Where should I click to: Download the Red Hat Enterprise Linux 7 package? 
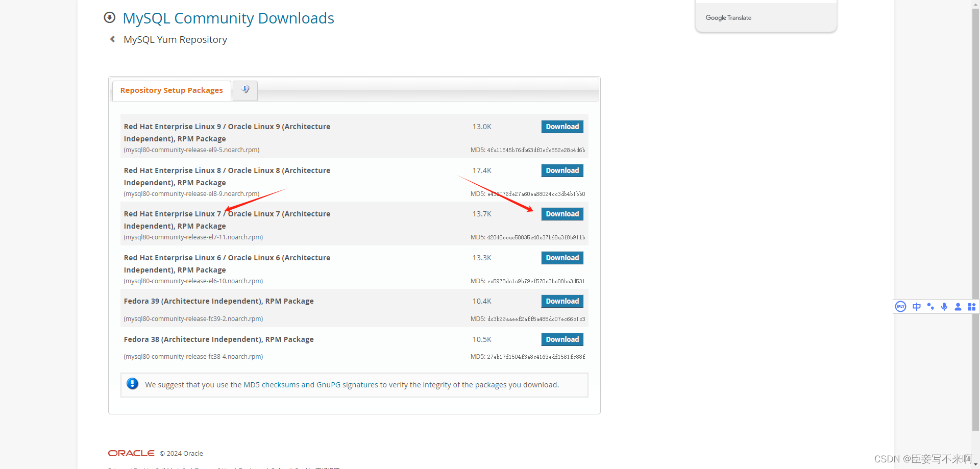(562, 214)
